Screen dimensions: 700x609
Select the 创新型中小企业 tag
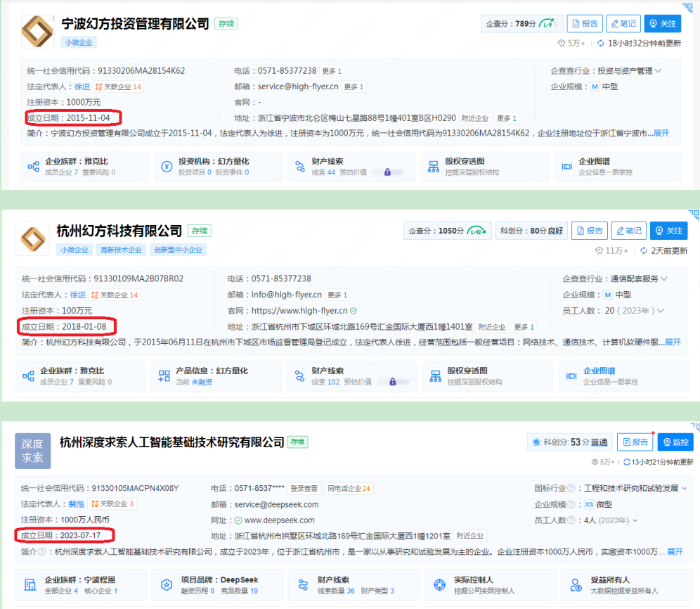[178, 250]
